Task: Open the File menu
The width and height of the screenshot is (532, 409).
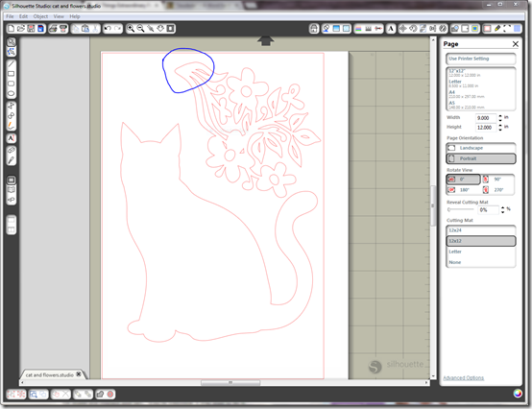Action: pyautogui.click(x=10, y=16)
